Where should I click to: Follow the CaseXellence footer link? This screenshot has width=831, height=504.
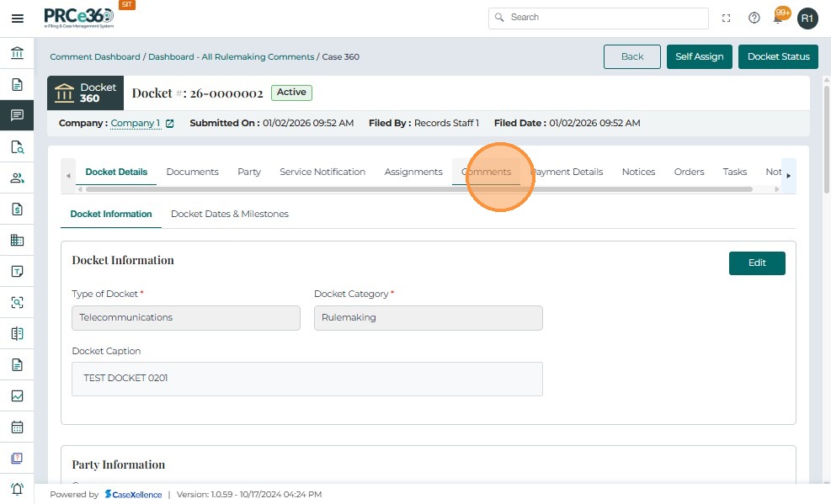click(x=133, y=495)
